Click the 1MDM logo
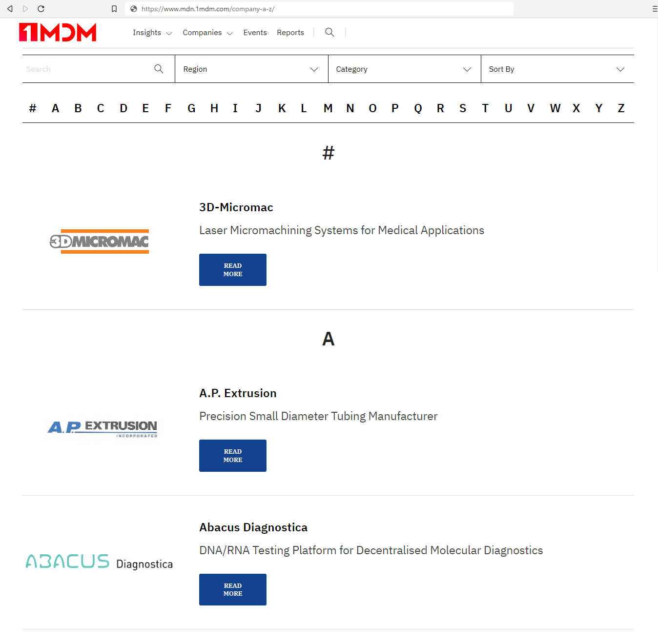This screenshot has height=644, width=658. (58, 32)
